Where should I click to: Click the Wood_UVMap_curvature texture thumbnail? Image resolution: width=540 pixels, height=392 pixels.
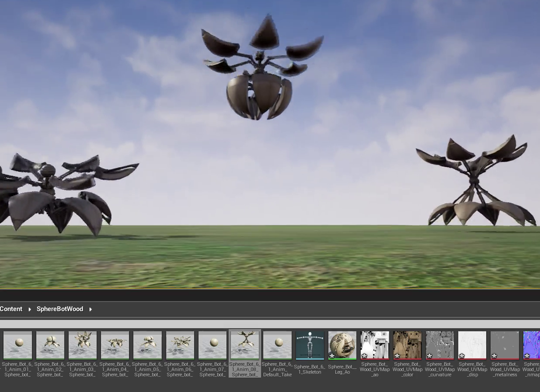[x=440, y=345]
